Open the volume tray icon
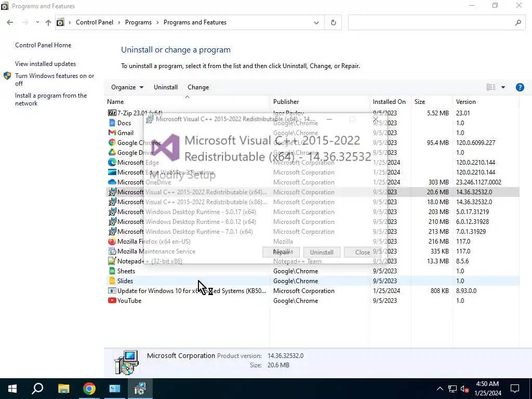 tap(465, 389)
